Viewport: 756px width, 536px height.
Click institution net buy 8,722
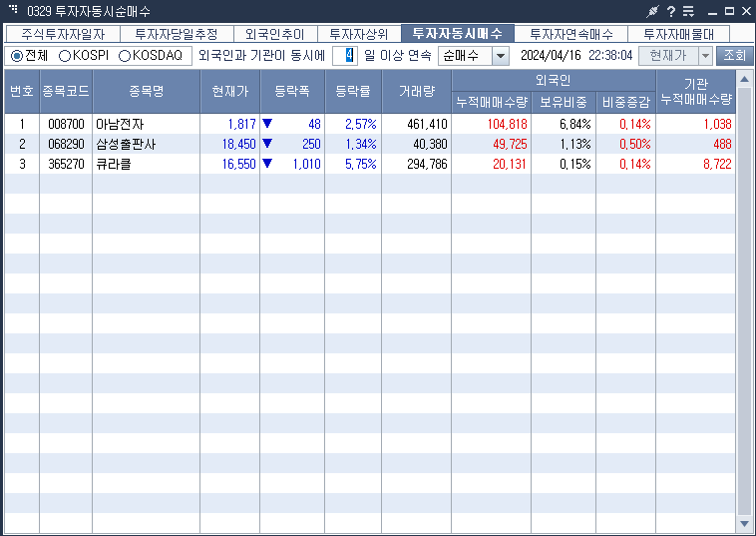(x=717, y=164)
